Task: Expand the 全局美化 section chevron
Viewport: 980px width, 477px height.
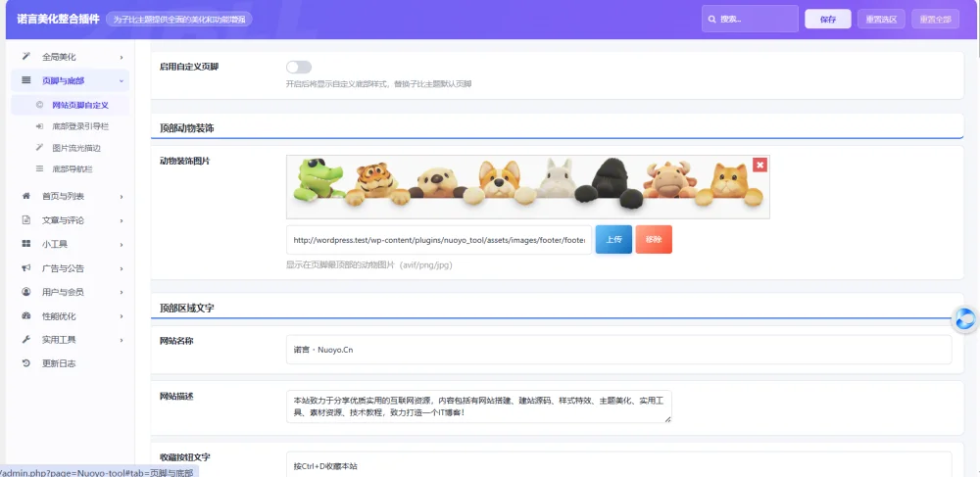Action: coord(122,57)
